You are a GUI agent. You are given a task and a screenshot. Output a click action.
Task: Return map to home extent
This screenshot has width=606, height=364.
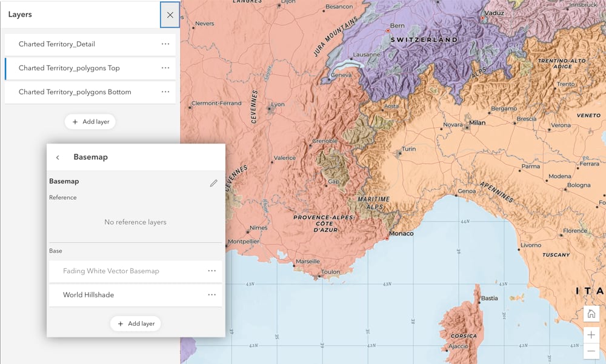[591, 313]
